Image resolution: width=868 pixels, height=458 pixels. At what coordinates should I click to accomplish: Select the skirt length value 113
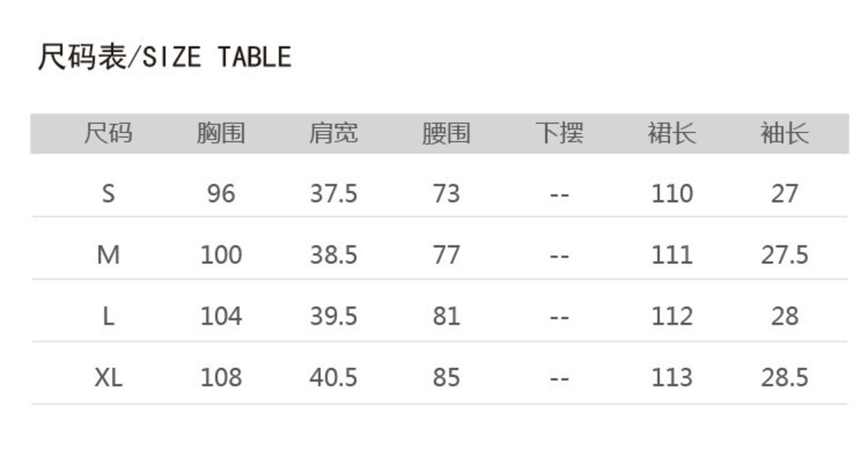[671, 377]
